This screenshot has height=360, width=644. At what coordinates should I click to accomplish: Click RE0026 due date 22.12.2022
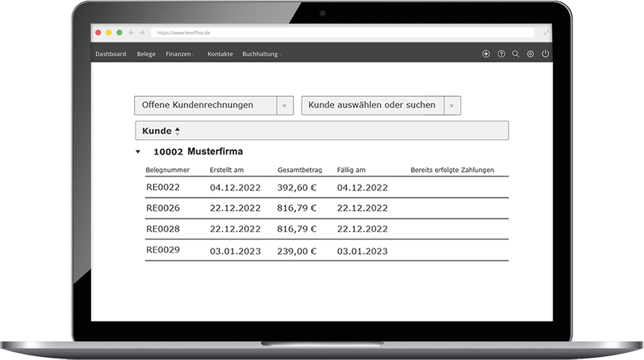[x=362, y=209]
